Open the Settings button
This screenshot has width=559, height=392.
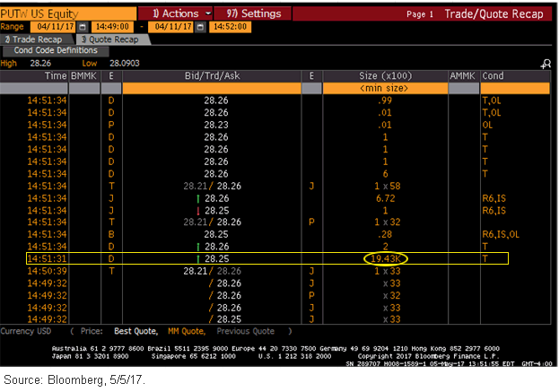[253, 13]
